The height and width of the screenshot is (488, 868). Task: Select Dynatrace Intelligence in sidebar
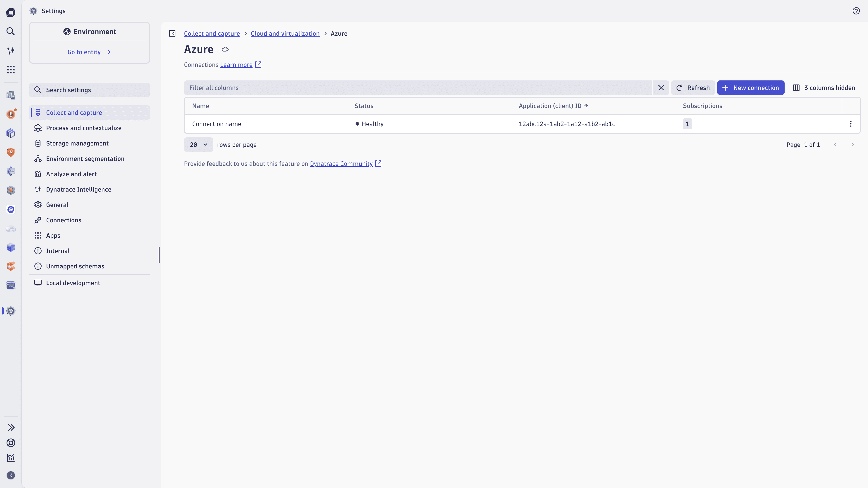[89, 189]
